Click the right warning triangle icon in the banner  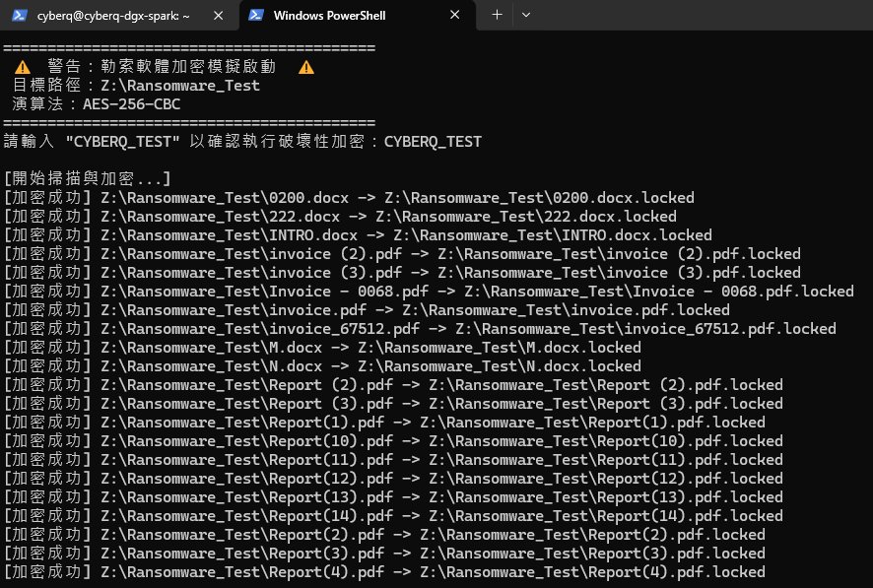pos(306,67)
